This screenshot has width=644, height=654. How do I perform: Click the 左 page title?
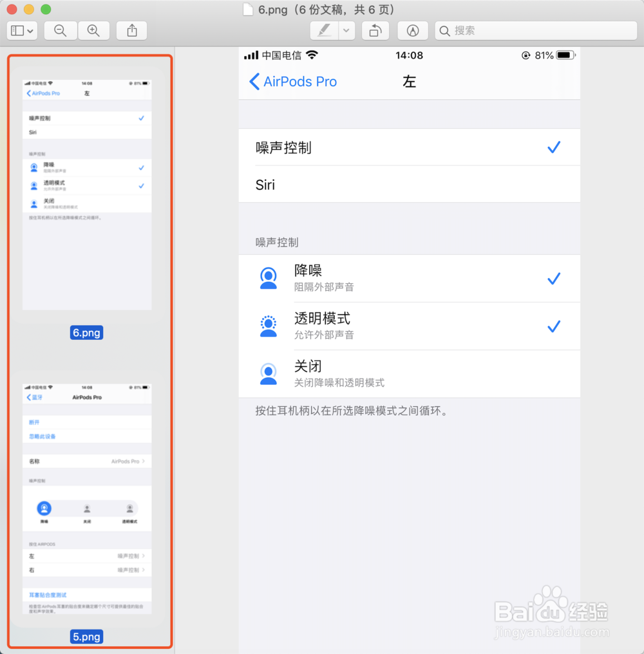tap(409, 81)
